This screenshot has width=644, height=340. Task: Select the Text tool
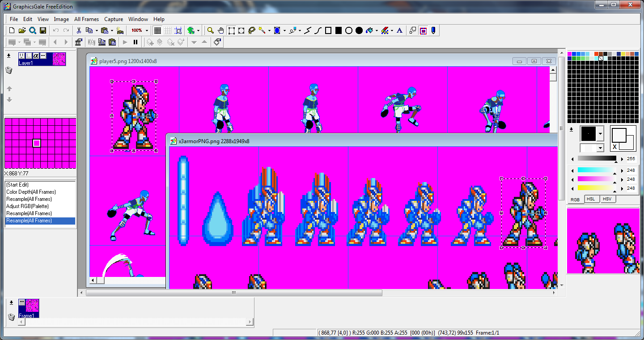[x=400, y=30]
